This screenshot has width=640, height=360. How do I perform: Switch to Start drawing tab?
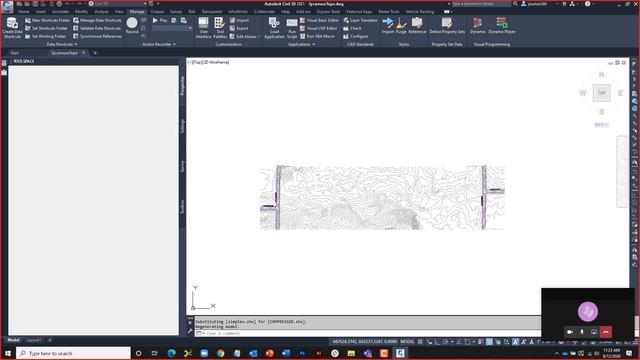15,53
